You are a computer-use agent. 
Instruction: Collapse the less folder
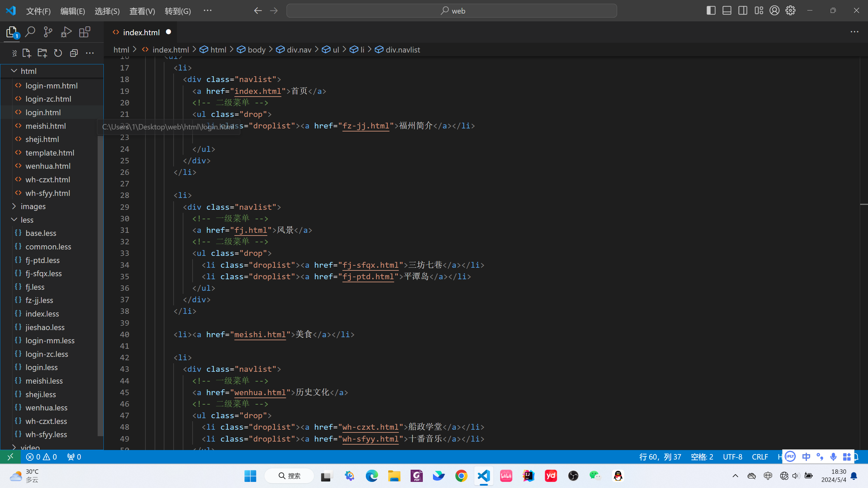click(x=52, y=220)
